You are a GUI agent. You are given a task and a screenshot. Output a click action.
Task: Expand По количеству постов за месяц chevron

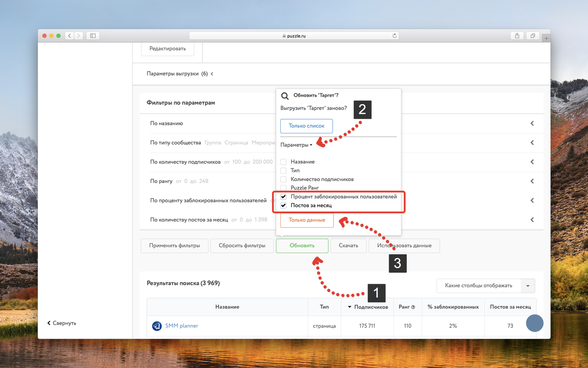[x=532, y=219]
